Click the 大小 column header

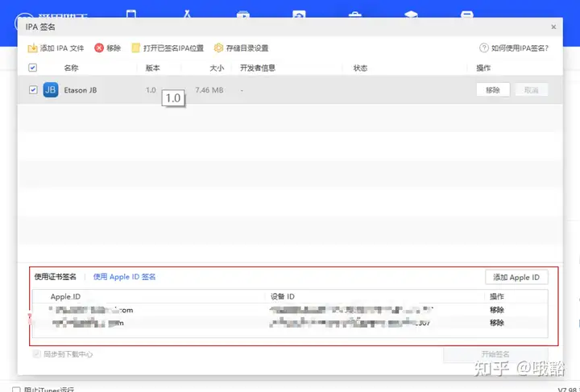pyautogui.click(x=217, y=68)
